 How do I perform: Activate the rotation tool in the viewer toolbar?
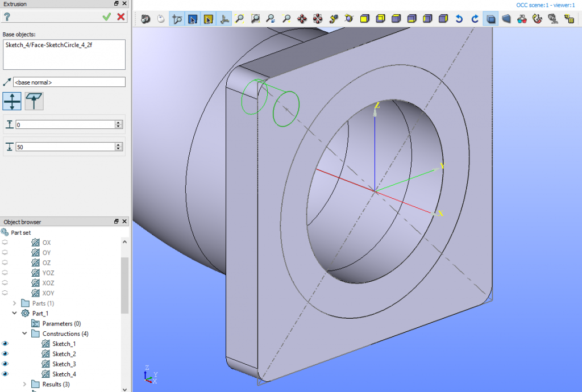tap(348, 18)
